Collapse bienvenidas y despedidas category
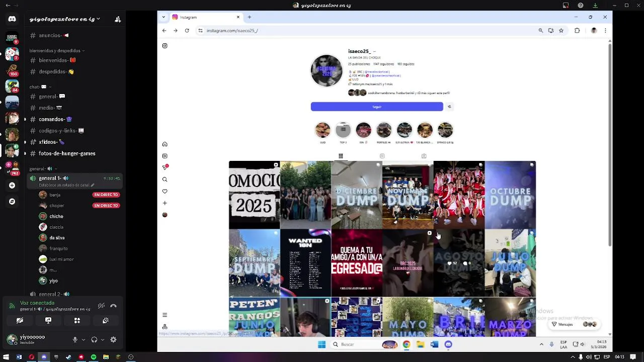Viewport: 644px width, 362px height. 57,51
